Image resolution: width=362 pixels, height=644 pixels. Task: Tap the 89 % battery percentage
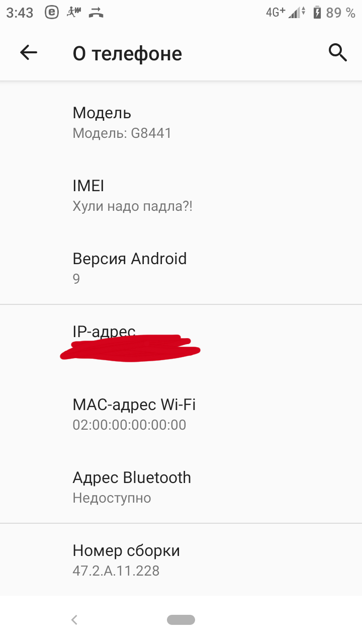pos(341,13)
